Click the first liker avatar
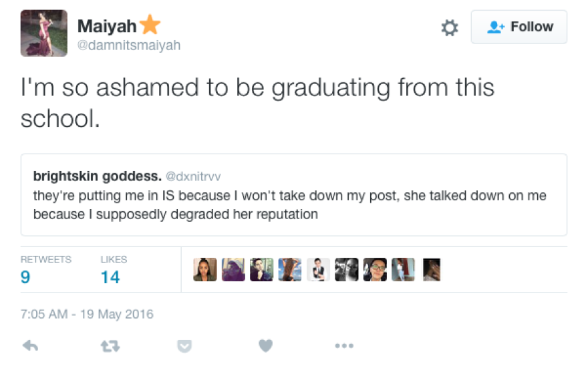588x378 pixels. (204, 270)
